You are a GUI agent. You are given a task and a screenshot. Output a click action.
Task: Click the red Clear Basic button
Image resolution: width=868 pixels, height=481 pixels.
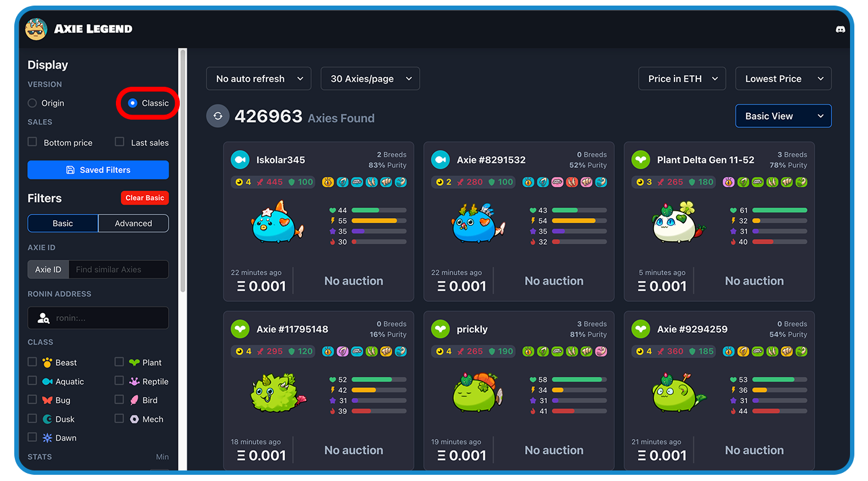click(144, 198)
